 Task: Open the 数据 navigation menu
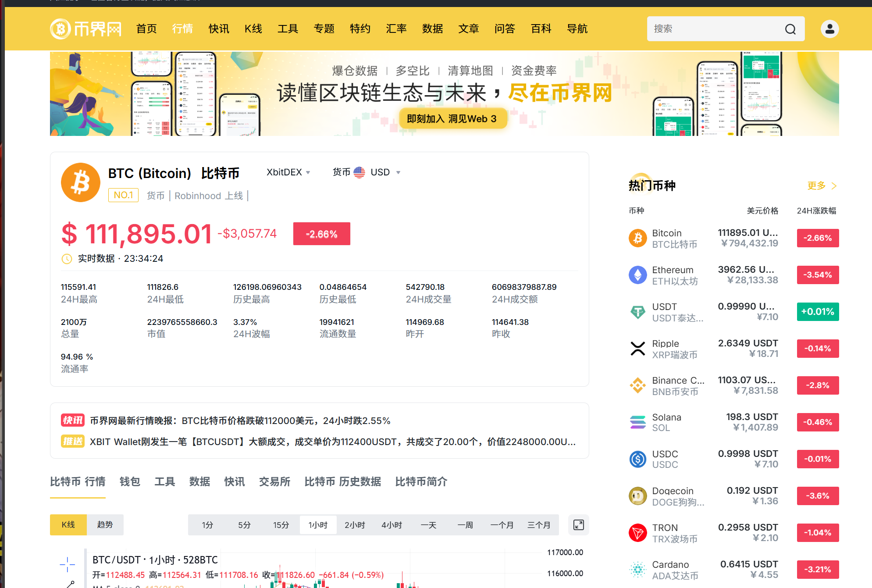click(432, 29)
